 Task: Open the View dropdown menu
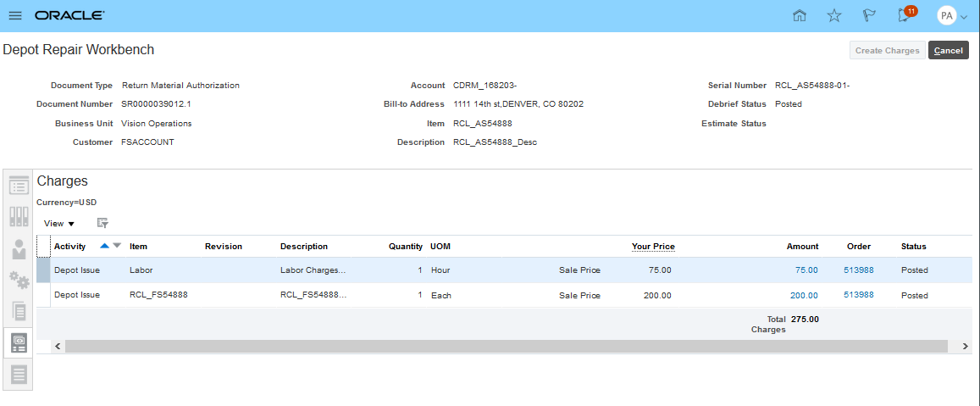click(59, 223)
